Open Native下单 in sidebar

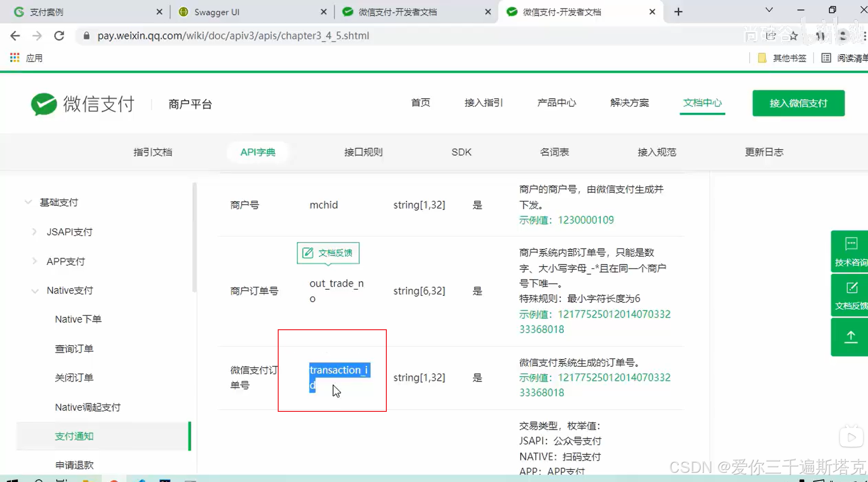(x=78, y=319)
